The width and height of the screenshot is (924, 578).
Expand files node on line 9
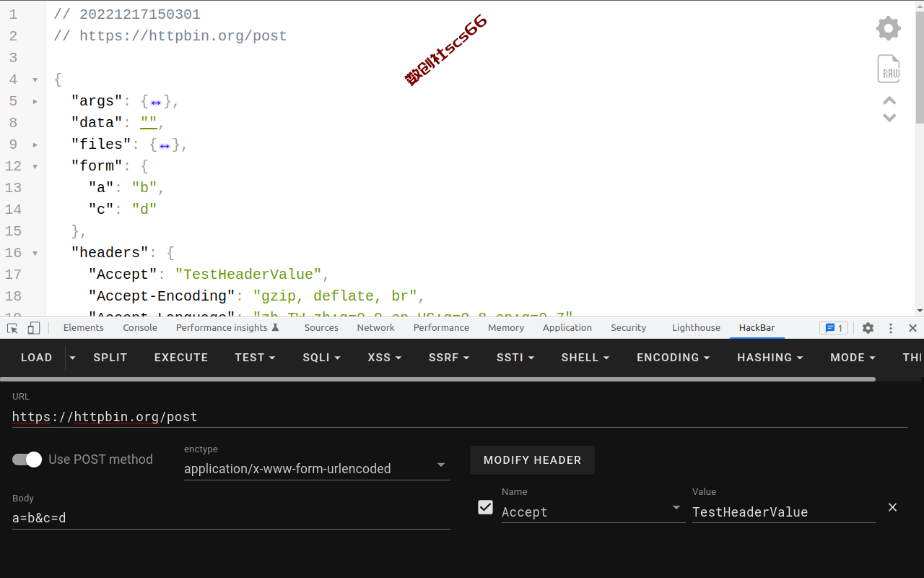35,144
